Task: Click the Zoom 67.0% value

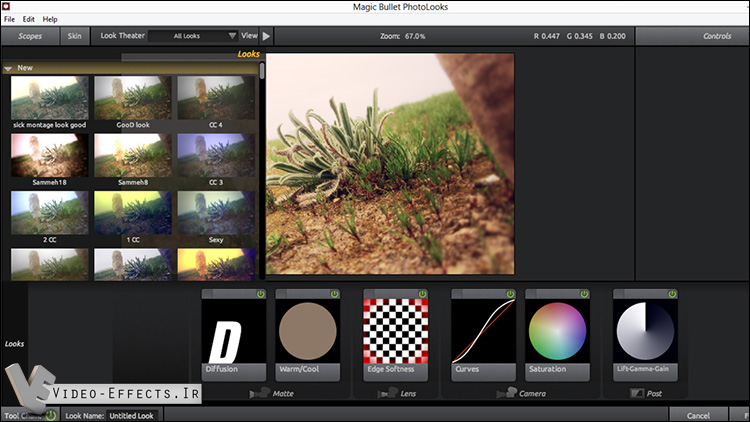Action: pyautogui.click(x=415, y=36)
